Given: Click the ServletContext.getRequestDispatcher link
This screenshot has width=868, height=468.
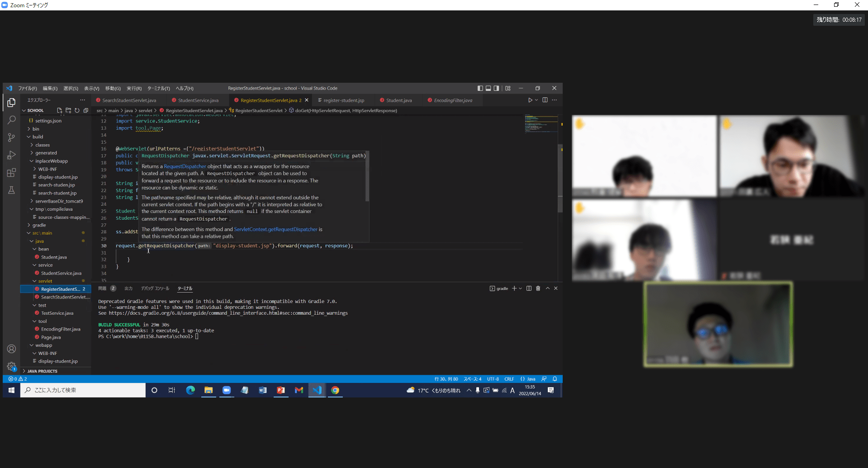Looking at the screenshot, I should [275, 229].
